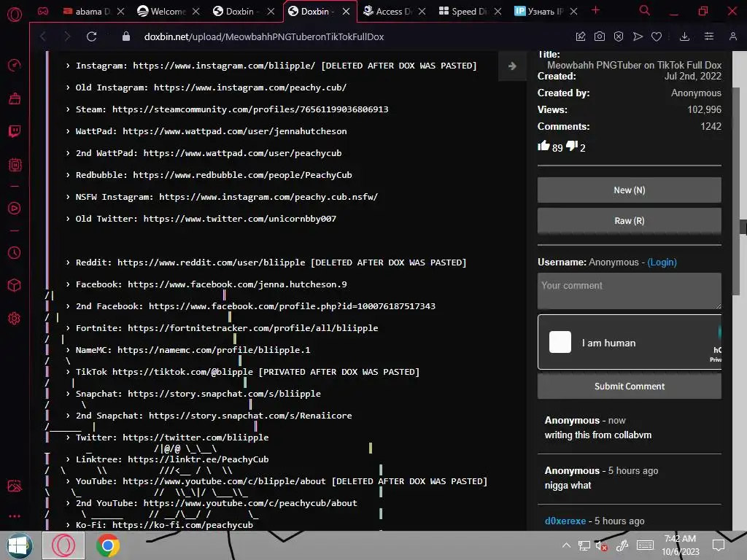The image size is (747, 560).
Task: Close the Speed Dial tab
Action: click(x=498, y=12)
